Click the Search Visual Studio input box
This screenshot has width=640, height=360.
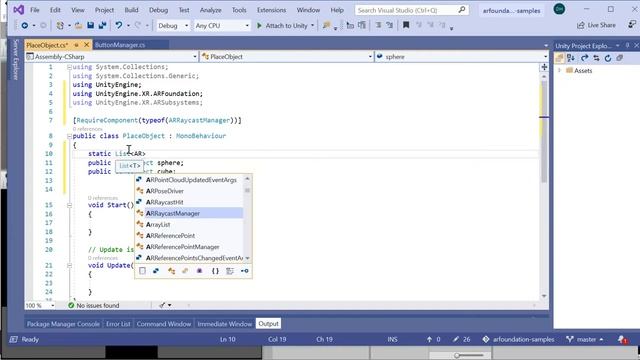point(411,10)
